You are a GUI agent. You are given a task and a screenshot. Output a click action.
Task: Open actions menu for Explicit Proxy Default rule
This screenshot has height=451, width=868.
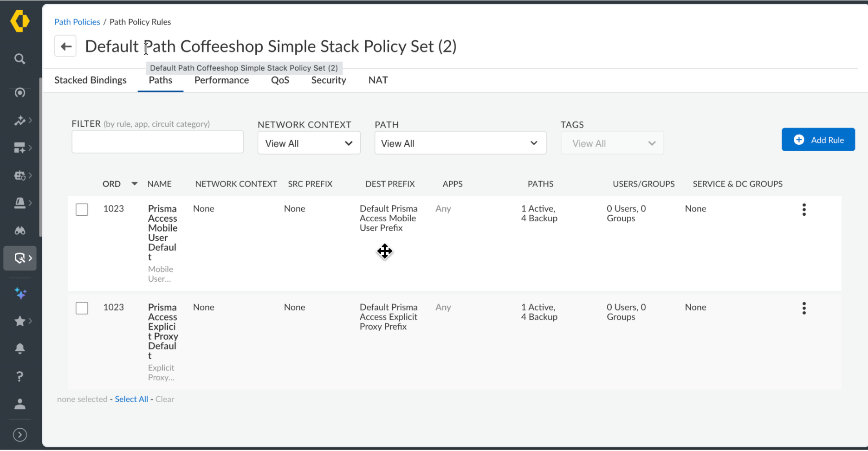tap(804, 309)
